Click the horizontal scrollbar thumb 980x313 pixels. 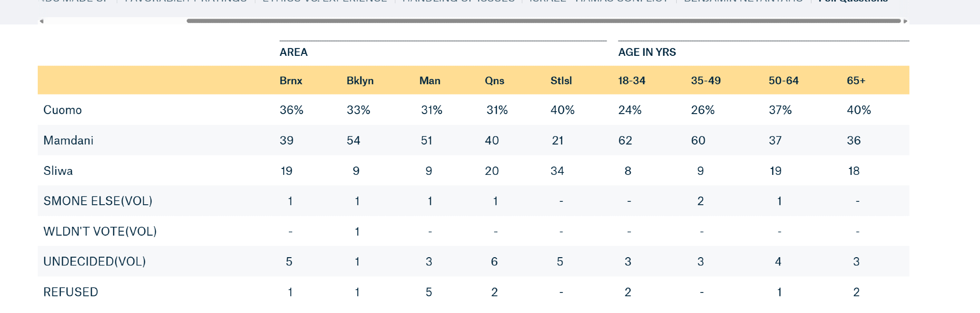pos(543,21)
